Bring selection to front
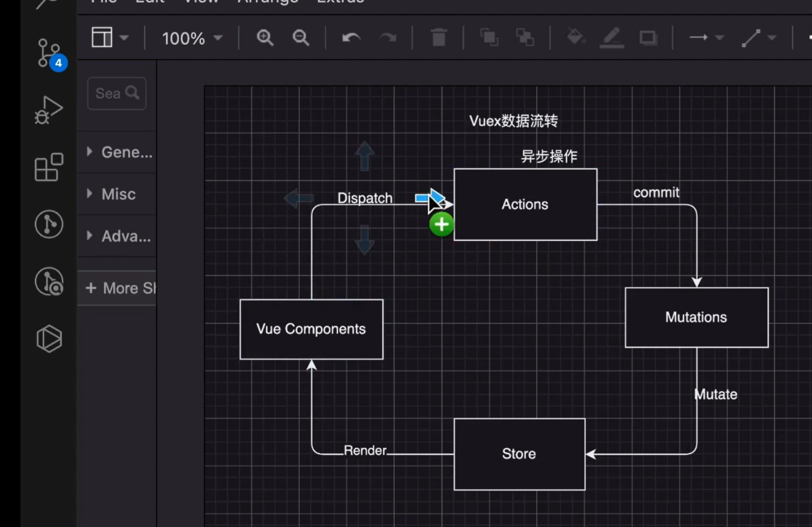 coord(489,37)
